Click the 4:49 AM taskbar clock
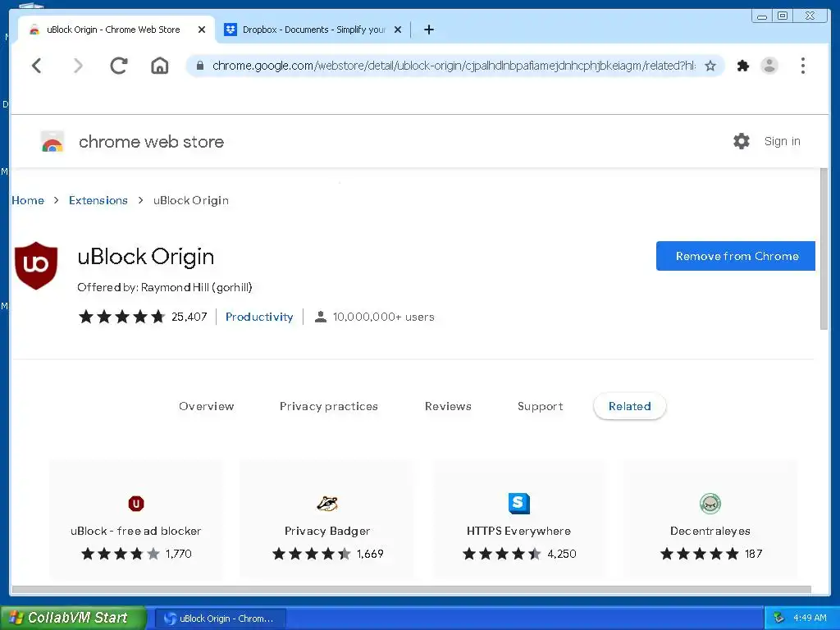 tap(810, 618)
